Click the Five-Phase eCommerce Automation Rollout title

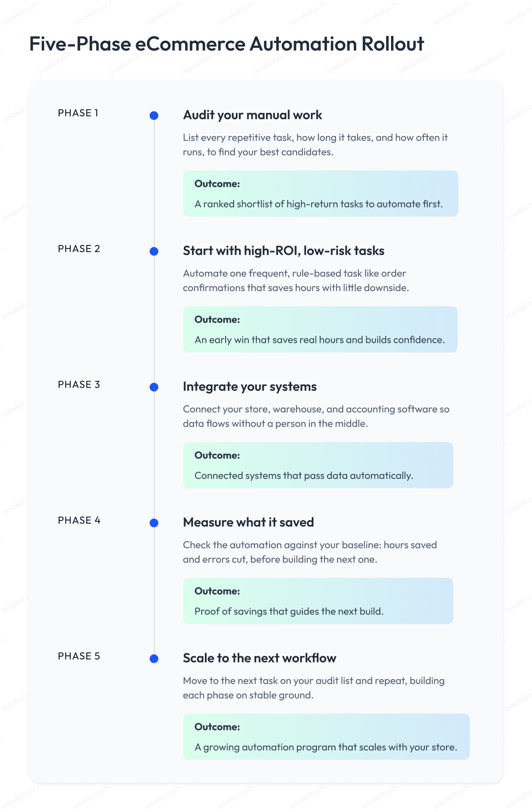pyautogui.click(x=227, y=44)
